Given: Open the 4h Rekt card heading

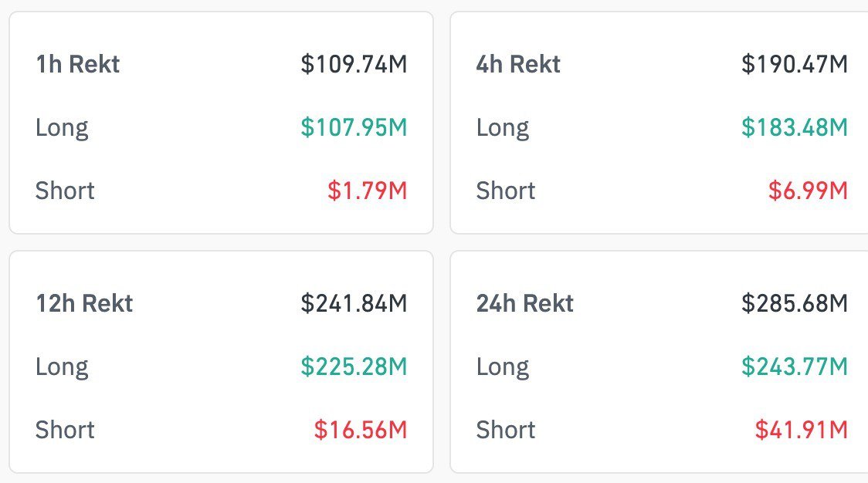Looking at the screenshot, I should [518, 64].
